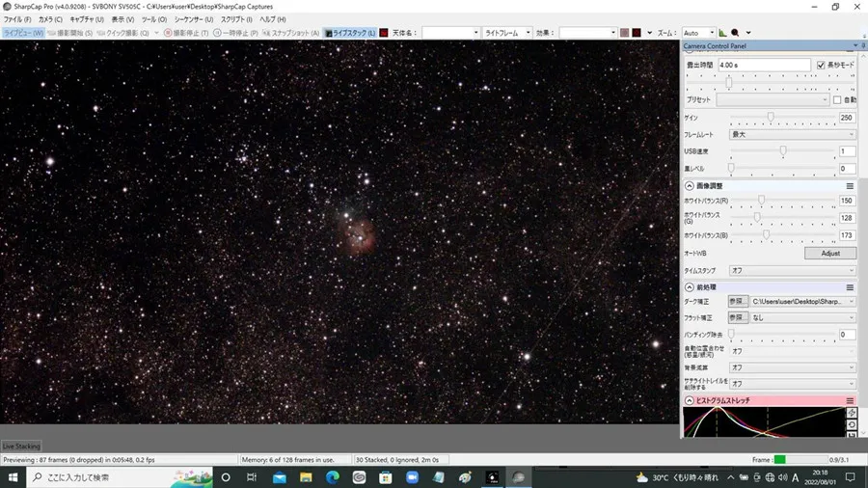Image resolution: width=868 pixels, height=488 pixels.
Task: Open the ヘルプ (H) menu
Action: pos(272,19)
